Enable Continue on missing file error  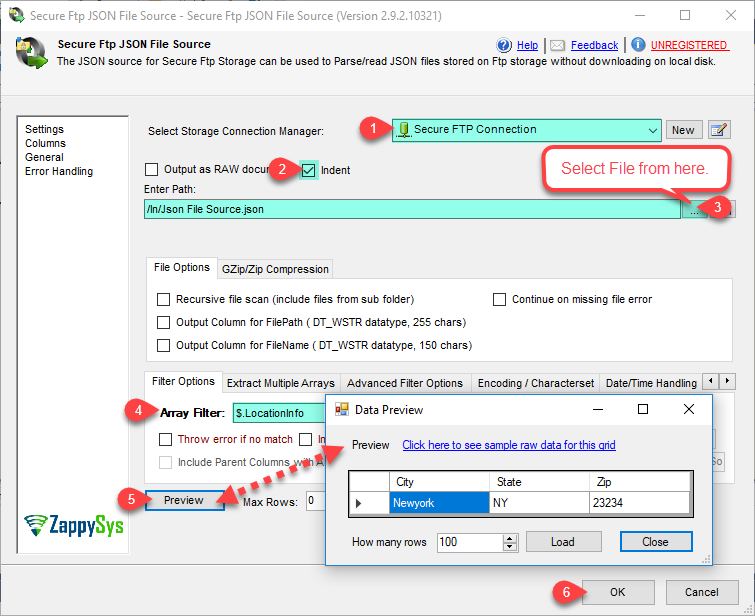500,299
